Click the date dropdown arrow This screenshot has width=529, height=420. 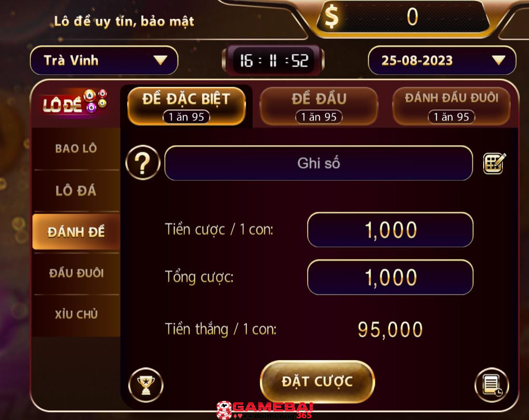point(498,60)
